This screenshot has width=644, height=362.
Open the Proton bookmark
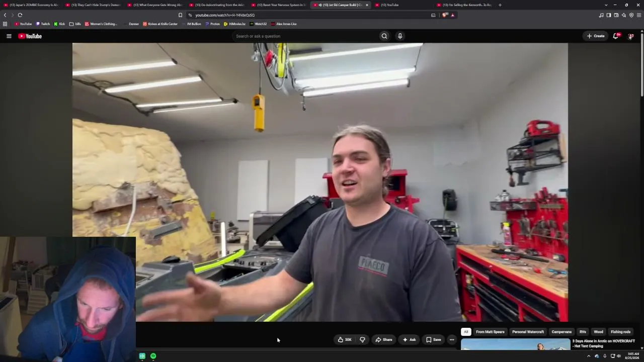coord(212,24)
